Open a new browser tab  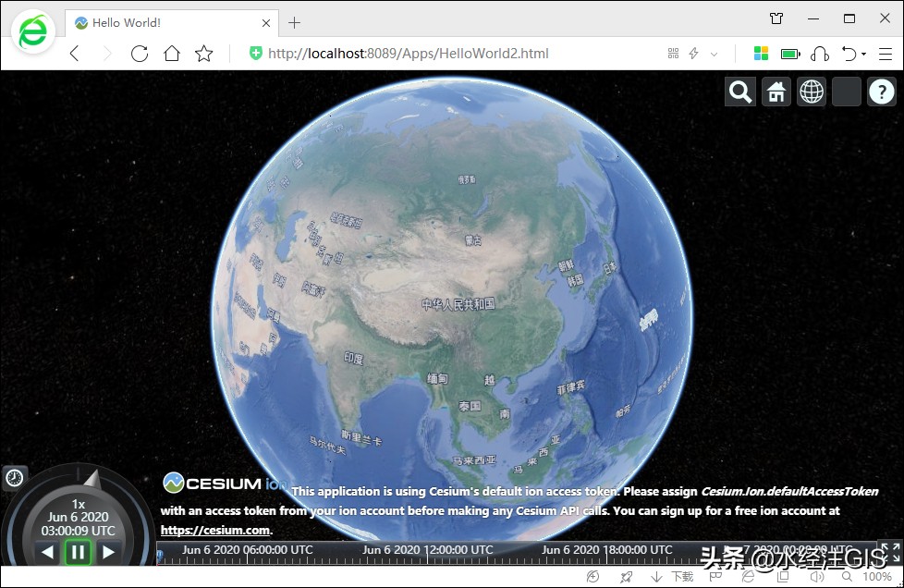[295, 23]
